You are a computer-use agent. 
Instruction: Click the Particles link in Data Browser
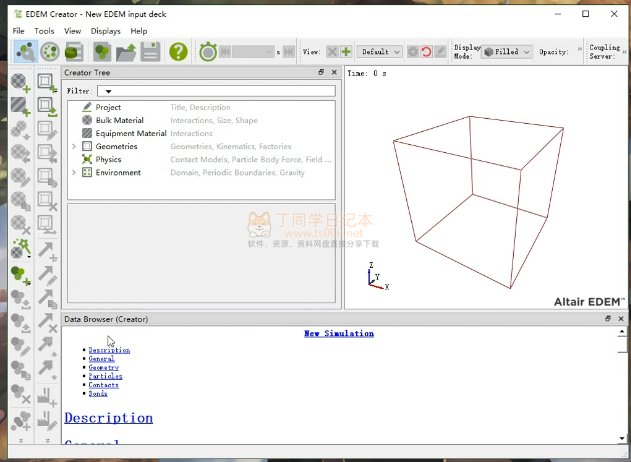pos(104,376)
